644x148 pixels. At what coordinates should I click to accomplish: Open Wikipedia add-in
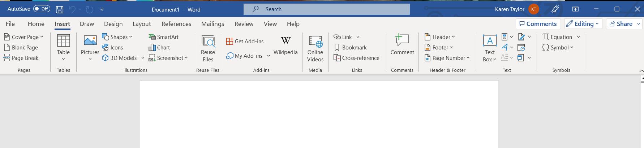pos(285,45)
